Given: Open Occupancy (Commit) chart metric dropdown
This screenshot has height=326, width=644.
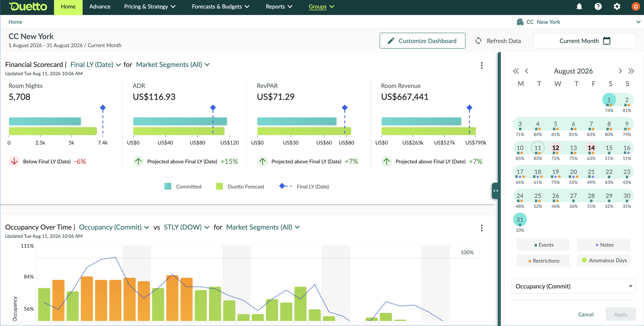Looking at the screenshot, I should pos(114,227).
